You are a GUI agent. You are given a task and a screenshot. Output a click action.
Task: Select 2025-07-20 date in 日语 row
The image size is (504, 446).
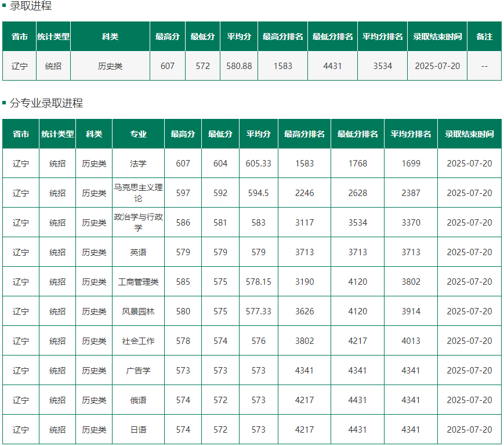pos(469,430)
